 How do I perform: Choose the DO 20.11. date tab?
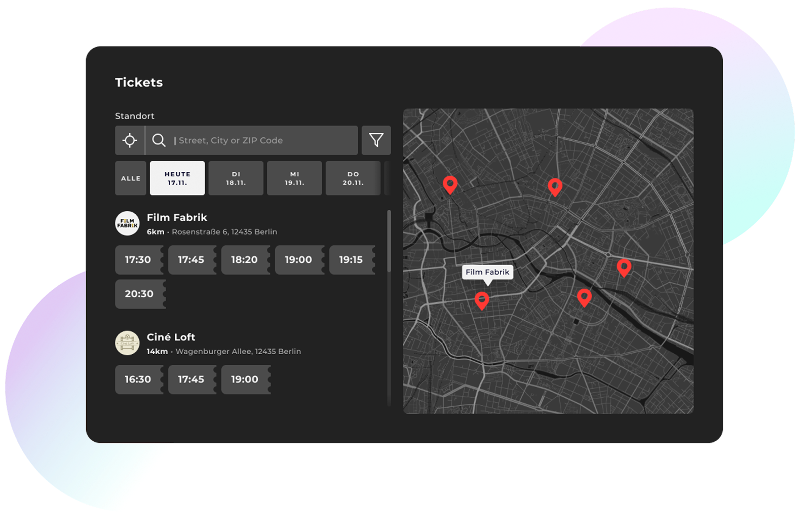click(x=353, y=178)
